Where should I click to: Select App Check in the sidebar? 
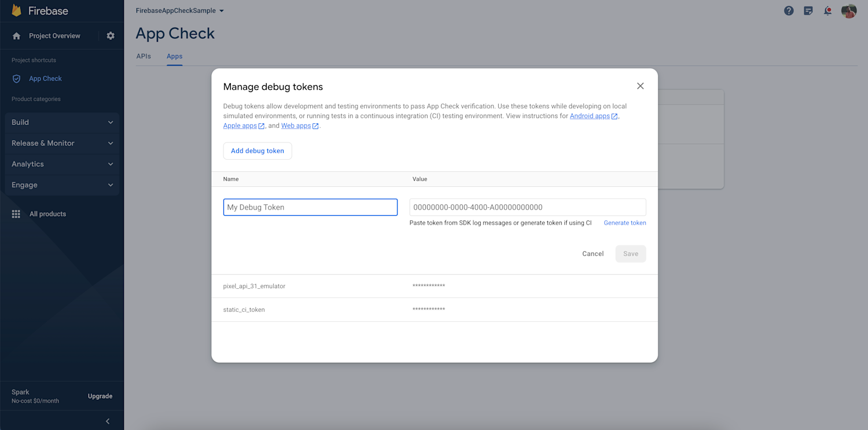[x=45, y=78]
